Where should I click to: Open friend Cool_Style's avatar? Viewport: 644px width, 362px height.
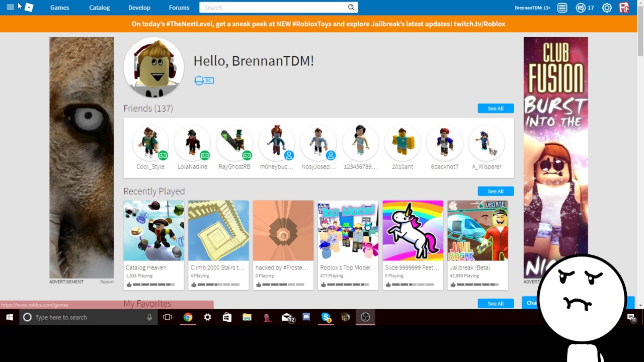click(150, 143)
